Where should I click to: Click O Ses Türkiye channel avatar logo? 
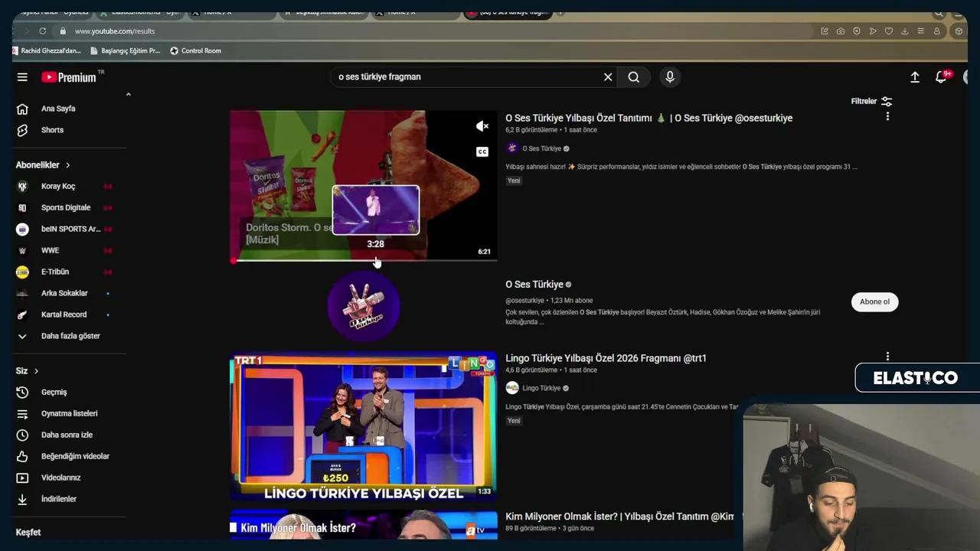(x=364, y=305)
